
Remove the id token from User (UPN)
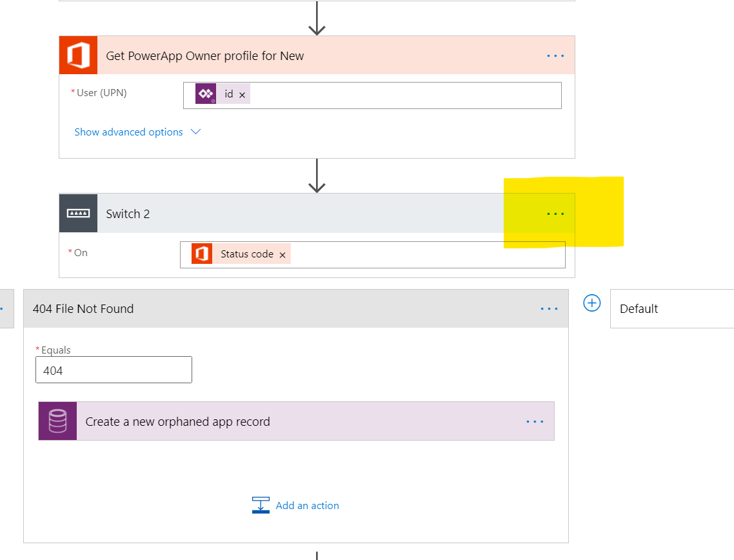242,95
